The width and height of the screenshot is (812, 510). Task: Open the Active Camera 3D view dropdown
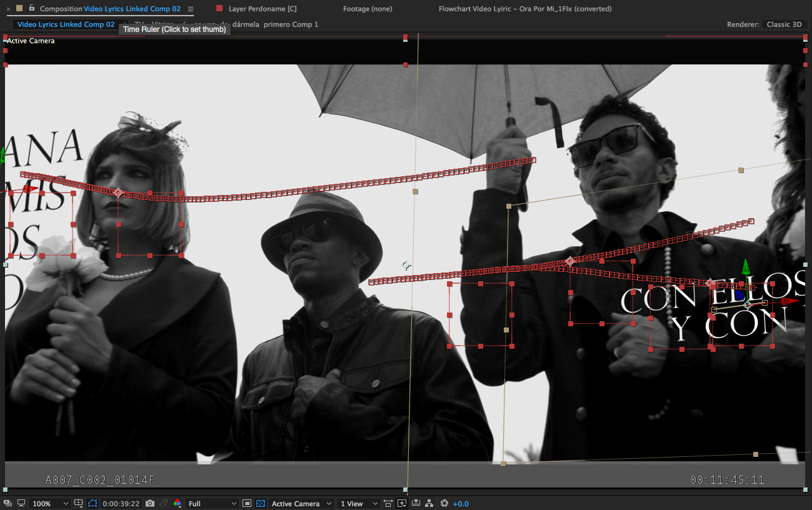click(301, 504)
